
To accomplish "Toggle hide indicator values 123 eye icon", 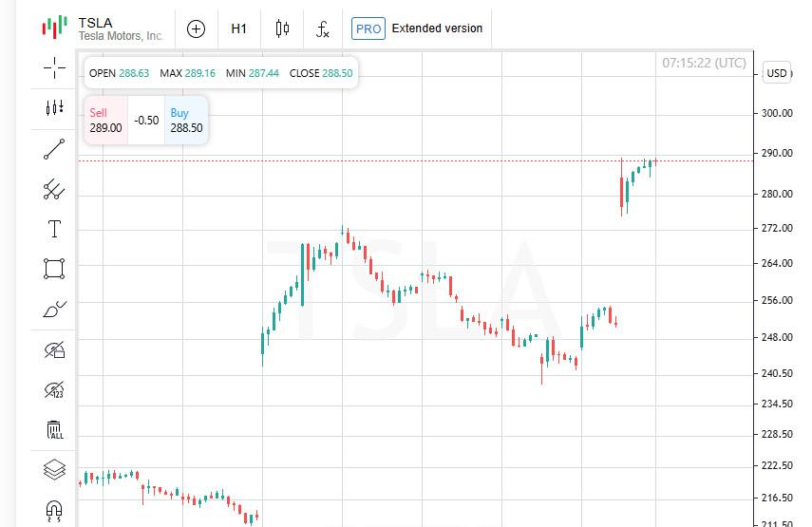I will pos(54,390).
